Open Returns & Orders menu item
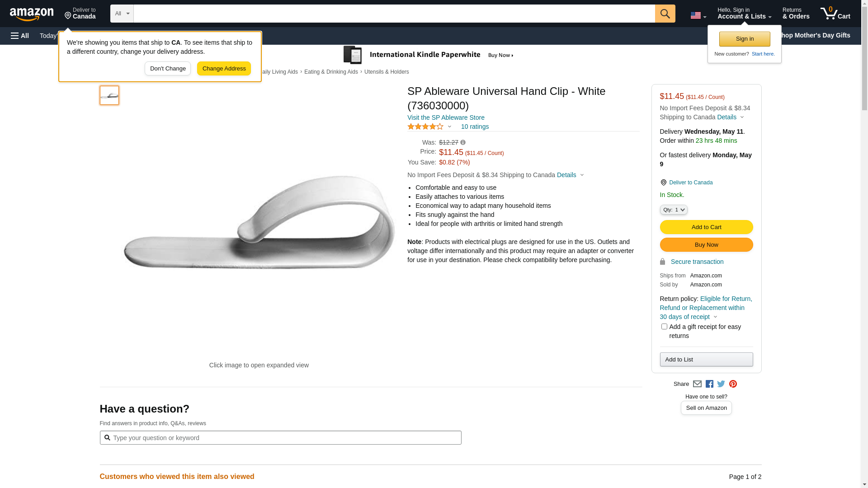868x488 pixels. (796, 14)
